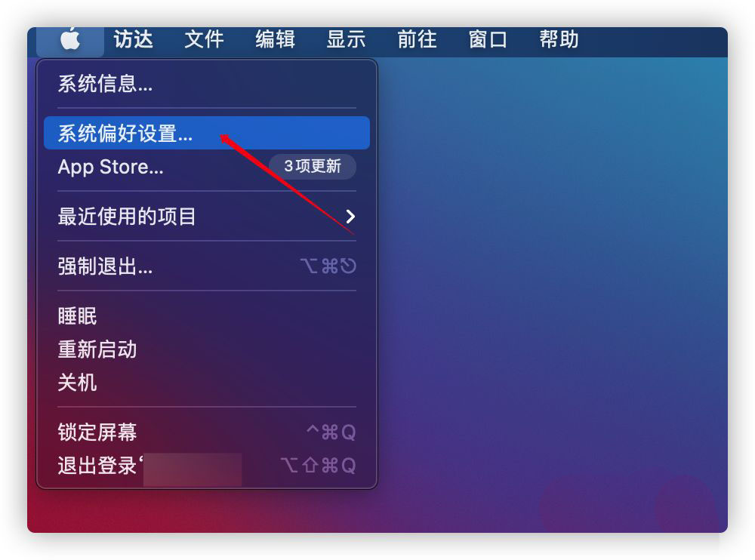755x560 pixels.
Task: Click the Apple logo menu icon
Action: (70, 40)
